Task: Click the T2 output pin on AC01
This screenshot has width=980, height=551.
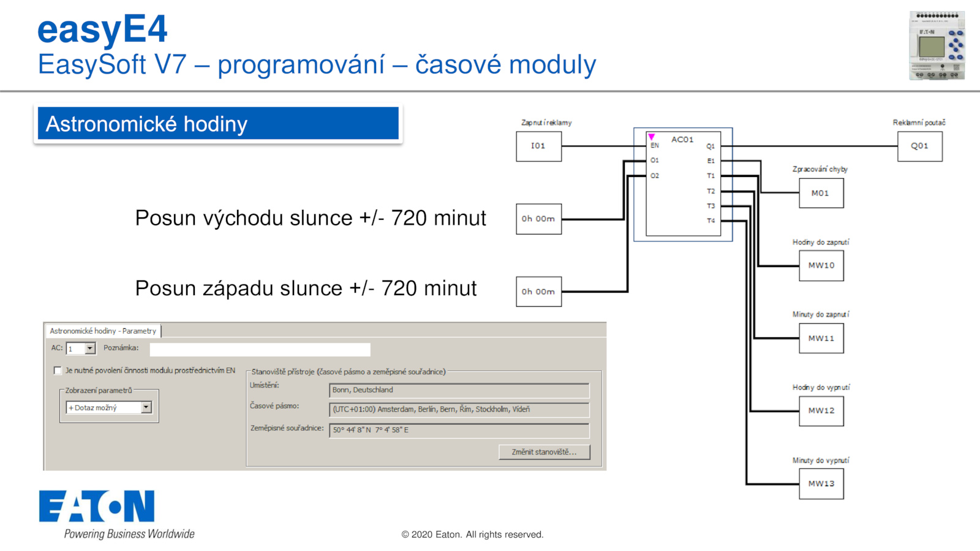Action: pyautogui.click(x=711, y=191)
